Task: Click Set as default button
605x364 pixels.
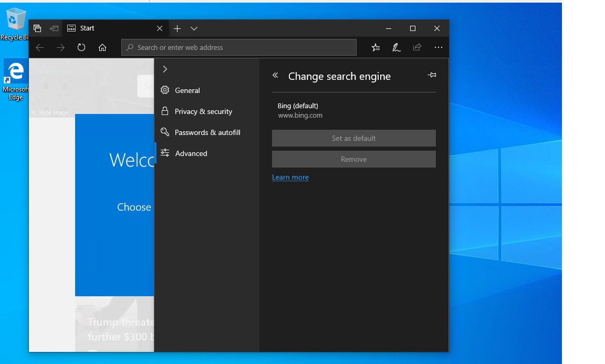Action: tap(354, 138)
